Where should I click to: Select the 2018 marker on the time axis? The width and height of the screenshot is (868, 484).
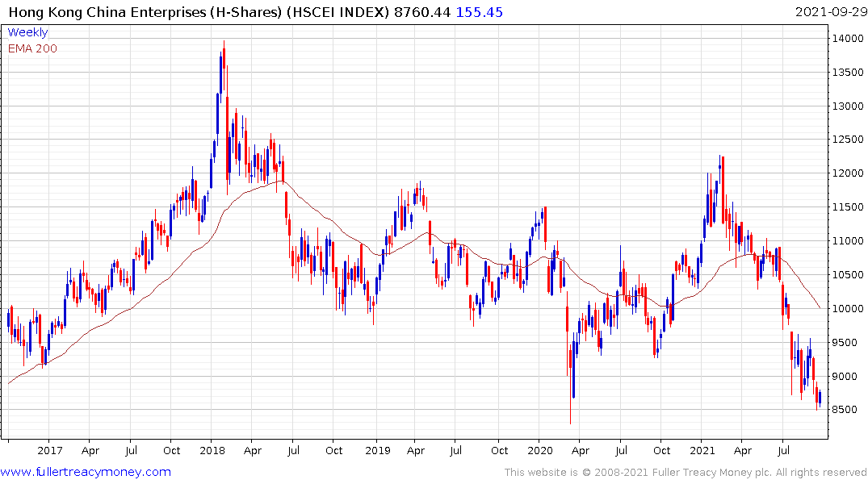(x=213, y=450)
